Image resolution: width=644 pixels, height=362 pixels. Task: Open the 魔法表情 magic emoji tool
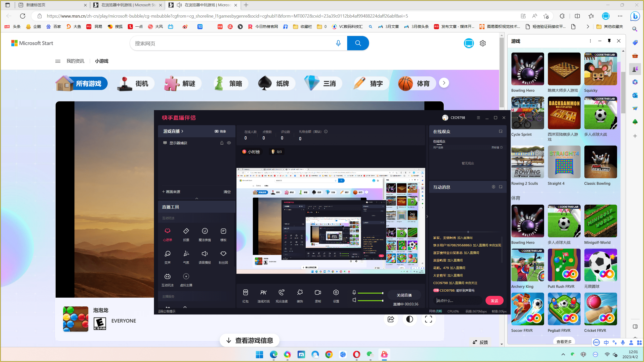[205, 235]
